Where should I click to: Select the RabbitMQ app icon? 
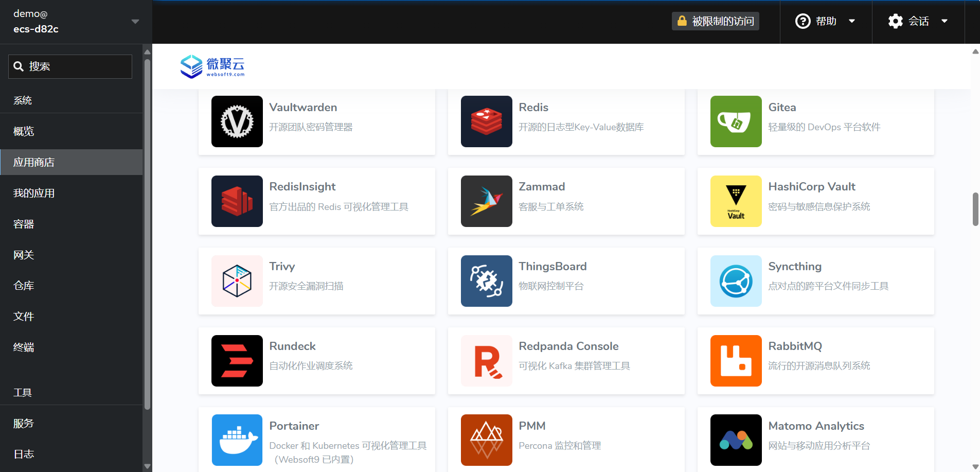736,361
